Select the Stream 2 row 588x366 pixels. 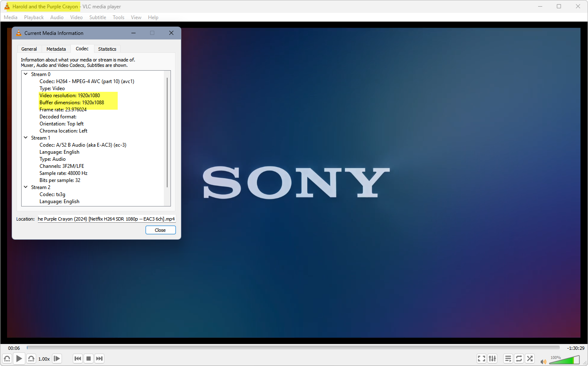pos(41,187)
